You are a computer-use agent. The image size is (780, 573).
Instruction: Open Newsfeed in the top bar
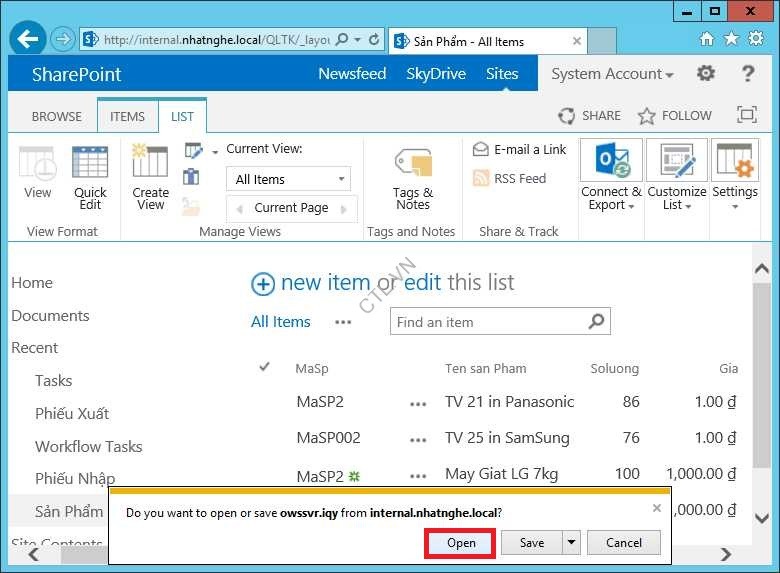click(352, 74)
